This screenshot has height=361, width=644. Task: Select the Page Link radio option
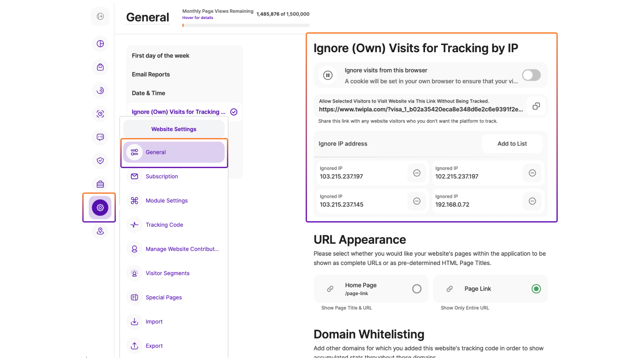pos(536,289)
